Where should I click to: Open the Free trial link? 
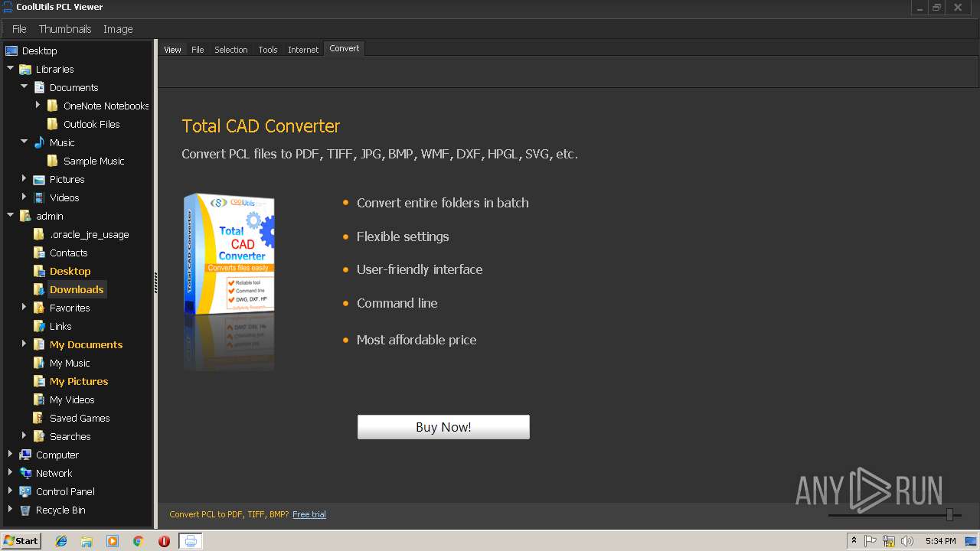pyautogui.click(x=309, y=514)
